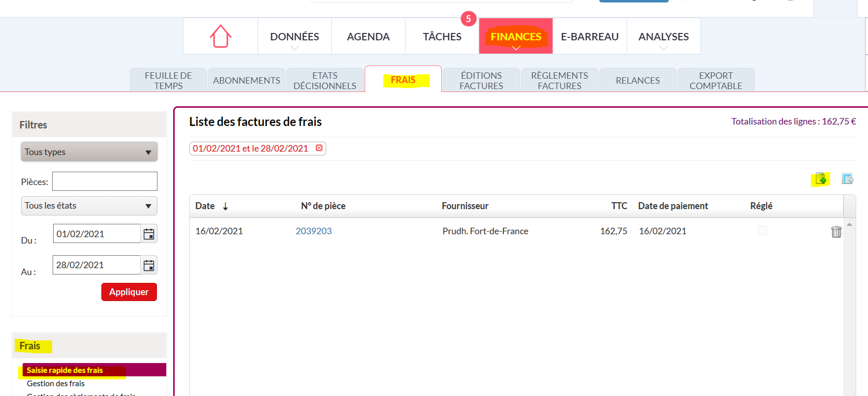Switch to RÈGLEMENTS FACTURES tab
Viewport: 868px width, 396px height.
tap(559, 80)
